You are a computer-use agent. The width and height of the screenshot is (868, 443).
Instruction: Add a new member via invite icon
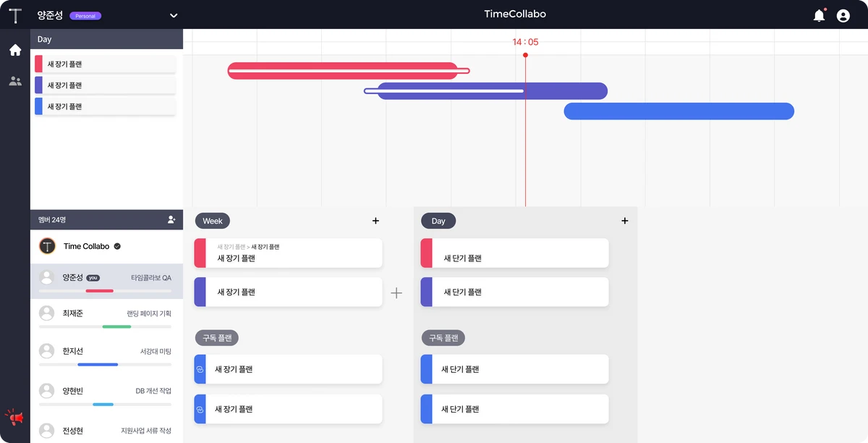point(171,219)
